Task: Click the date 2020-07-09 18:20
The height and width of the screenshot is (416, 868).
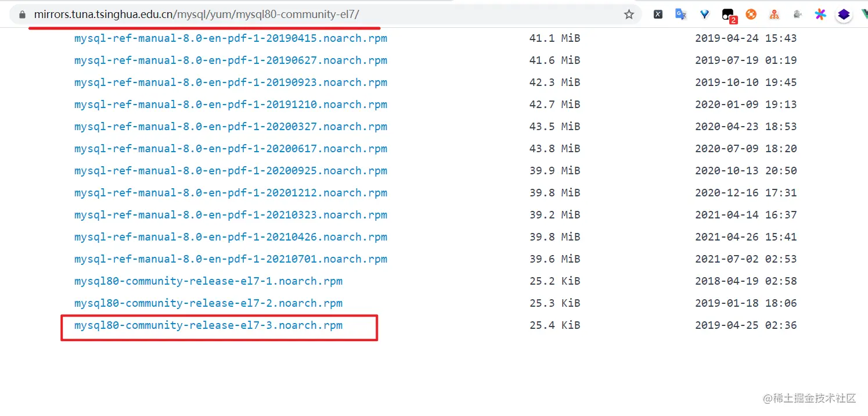Action: (745, 149)
